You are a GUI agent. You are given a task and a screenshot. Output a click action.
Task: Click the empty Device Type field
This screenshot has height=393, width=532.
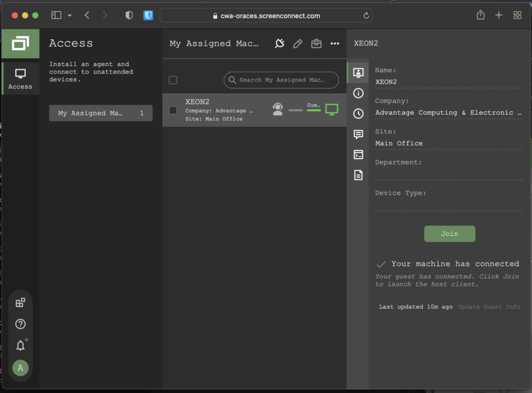[449, 205]
